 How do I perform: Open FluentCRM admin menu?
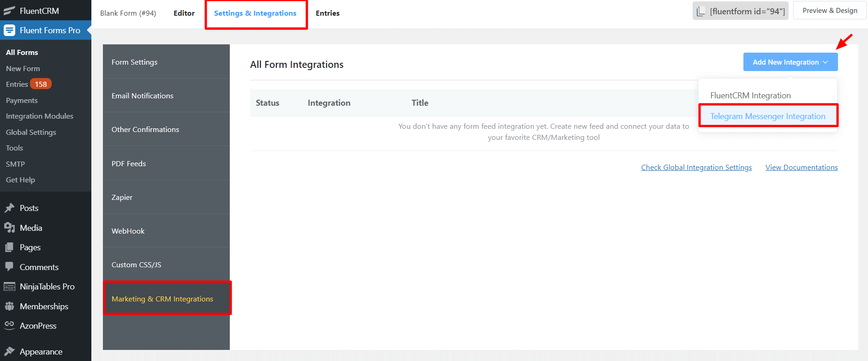pyautogui.click(x=46, y=11)
